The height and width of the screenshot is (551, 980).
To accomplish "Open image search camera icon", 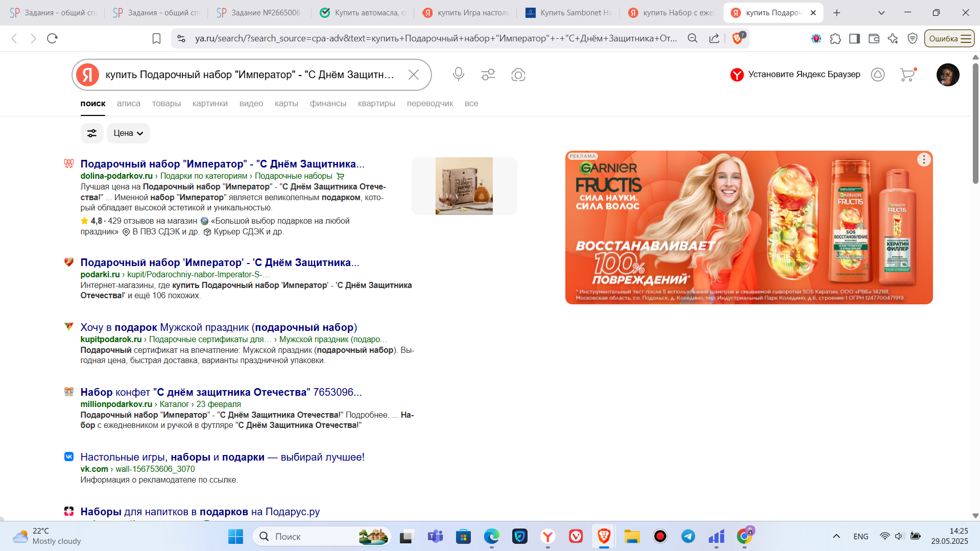I will point(518,75).
